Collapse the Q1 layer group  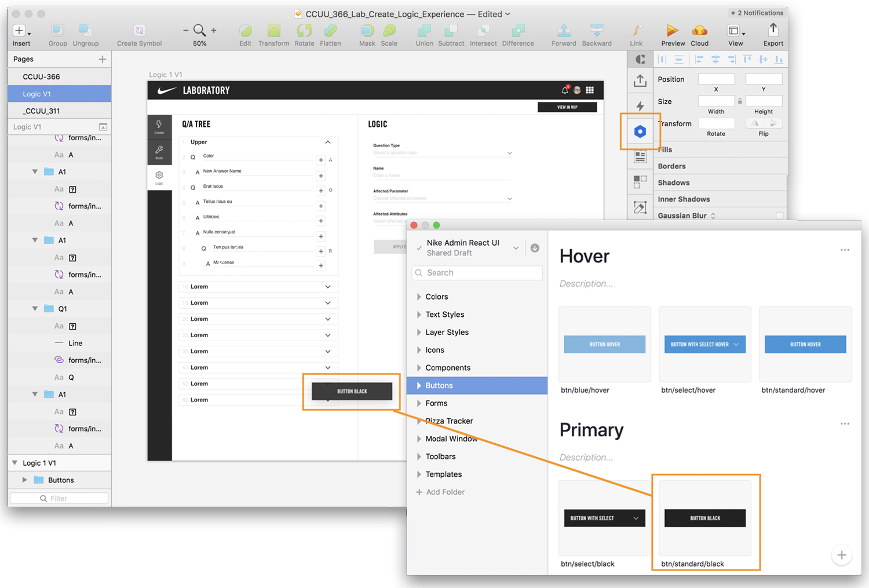coord(35,309)
